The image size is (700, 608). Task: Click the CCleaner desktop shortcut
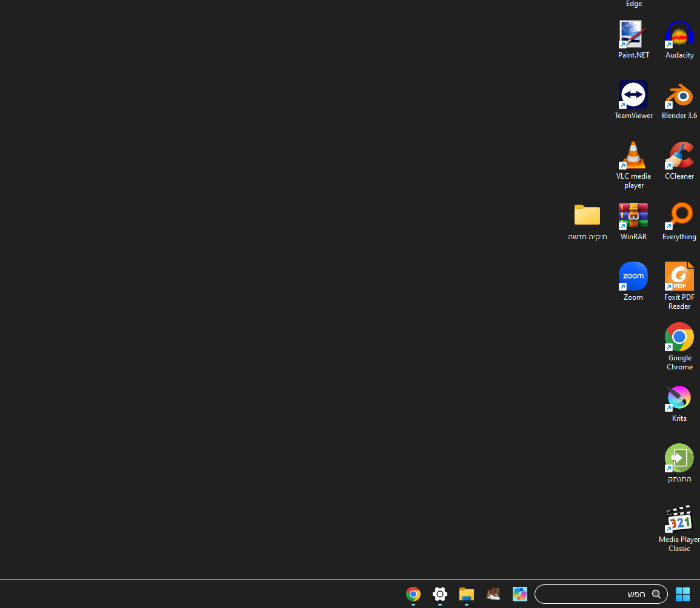(x=679, y=160)
